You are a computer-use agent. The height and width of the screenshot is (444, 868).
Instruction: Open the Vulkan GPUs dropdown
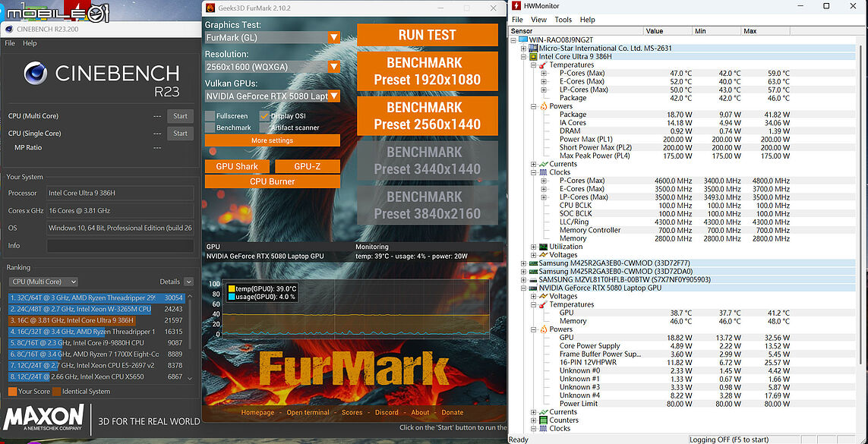point(273,96)
